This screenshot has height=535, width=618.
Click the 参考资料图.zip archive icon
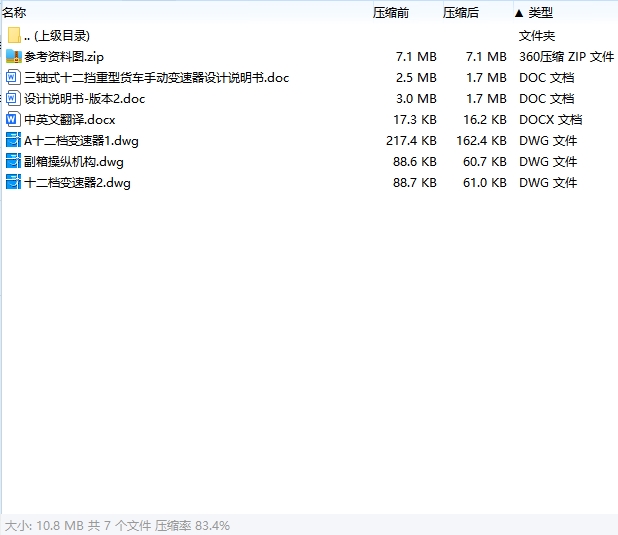point(14,56)
